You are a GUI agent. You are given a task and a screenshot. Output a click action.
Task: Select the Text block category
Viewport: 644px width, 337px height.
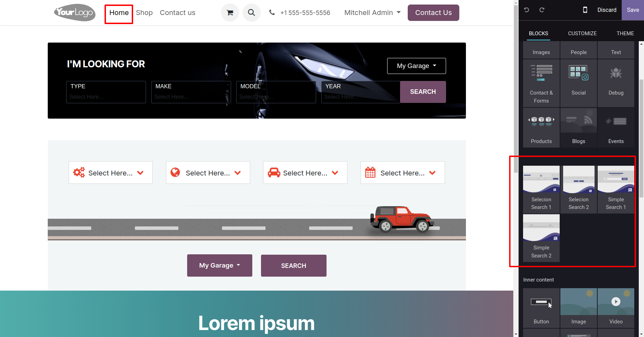pyautogui.click(x=616, y=51)
